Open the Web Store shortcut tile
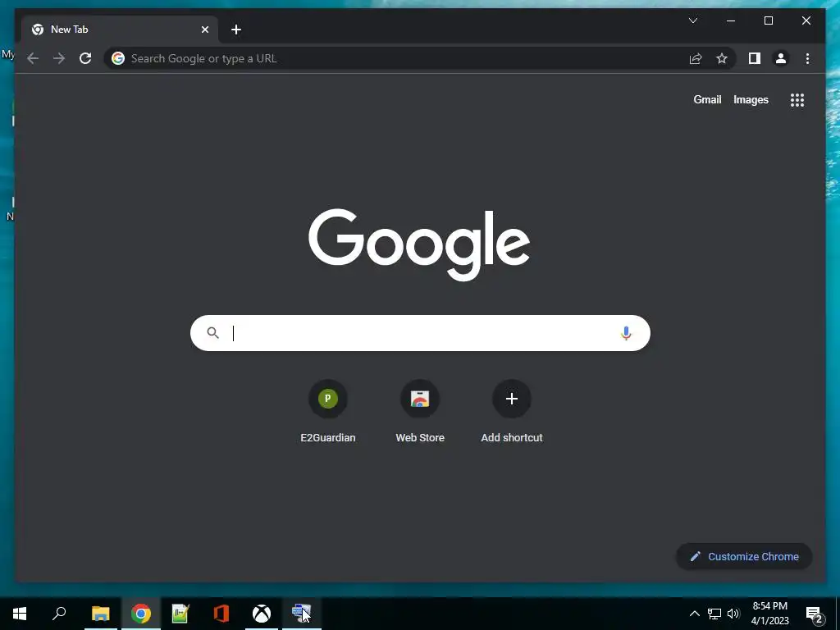The width and height of the screenshot is (840, 630). pos(420,412)
